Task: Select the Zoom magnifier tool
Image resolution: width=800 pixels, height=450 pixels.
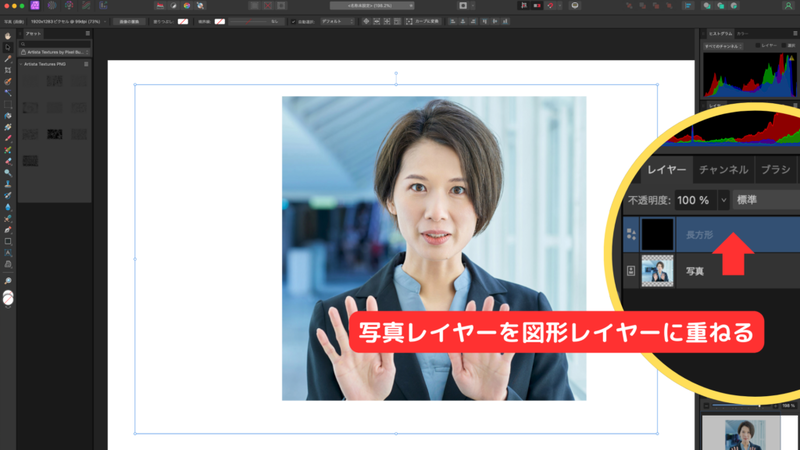Action: (8, 281)
